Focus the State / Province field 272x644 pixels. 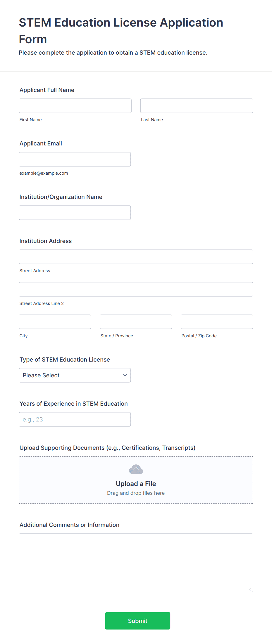coord(136,322)
